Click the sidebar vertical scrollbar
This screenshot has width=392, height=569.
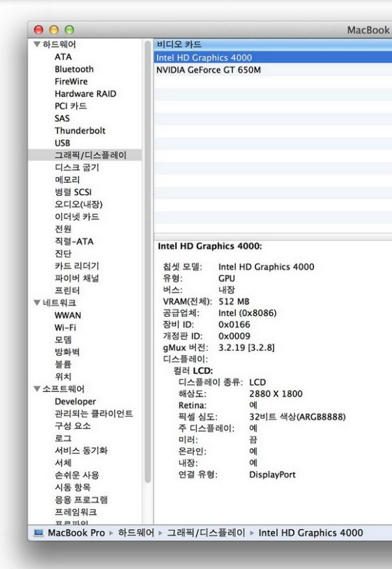click(148, 261)
